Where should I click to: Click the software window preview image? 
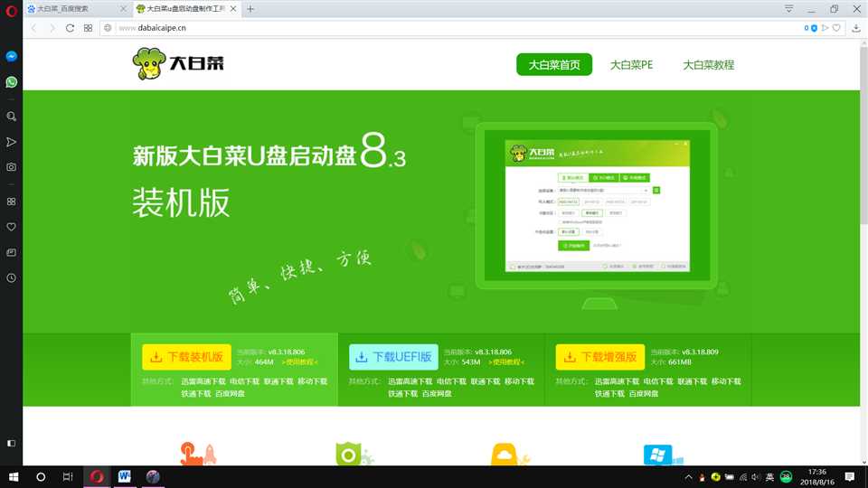598,206
